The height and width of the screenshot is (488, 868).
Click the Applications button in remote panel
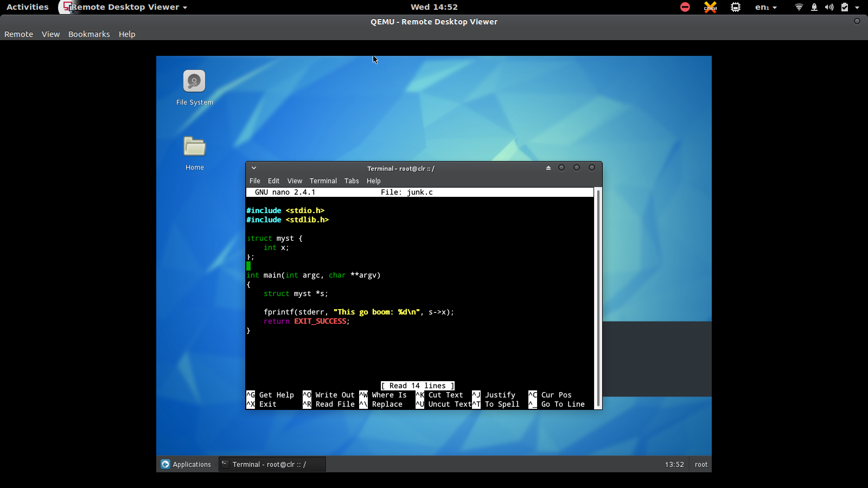pos(186,464)
